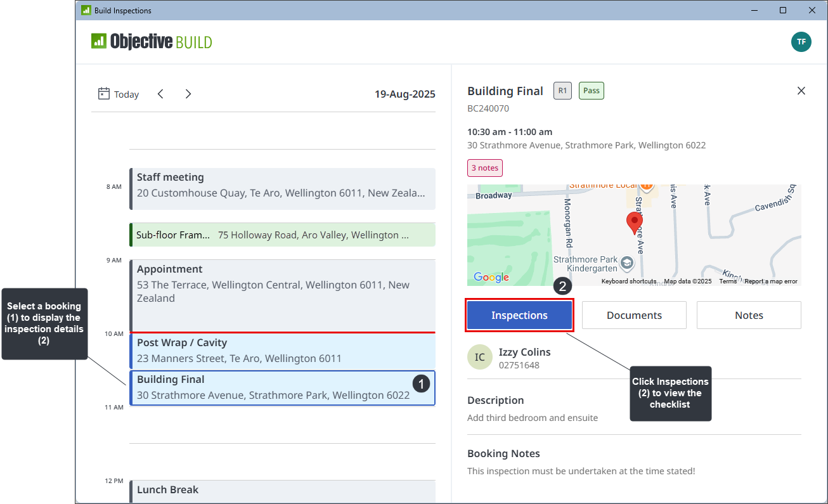Switch to the Documents tab

[634, 315]
